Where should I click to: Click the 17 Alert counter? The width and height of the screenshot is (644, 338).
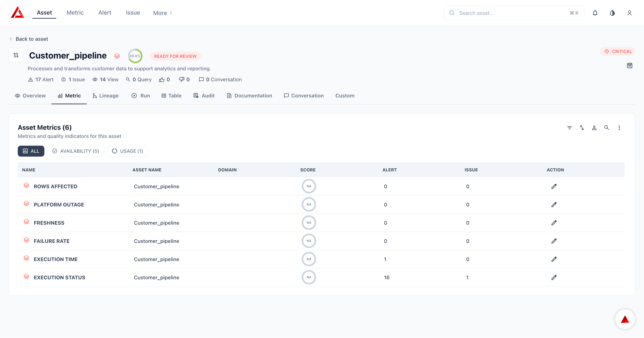coord(41,79)
